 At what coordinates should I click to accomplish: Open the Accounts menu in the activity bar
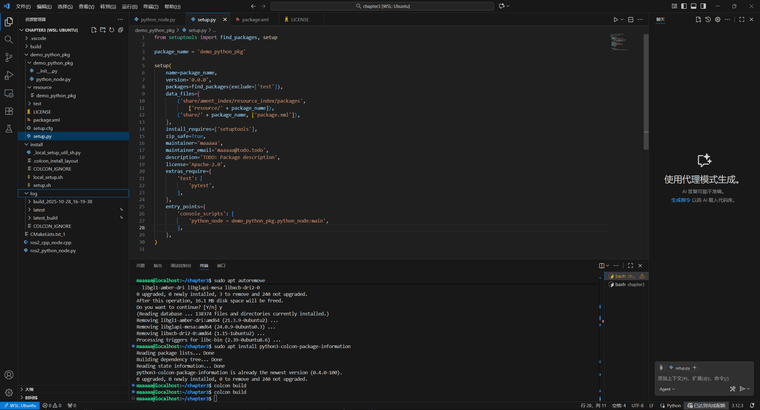coord(9,375)
